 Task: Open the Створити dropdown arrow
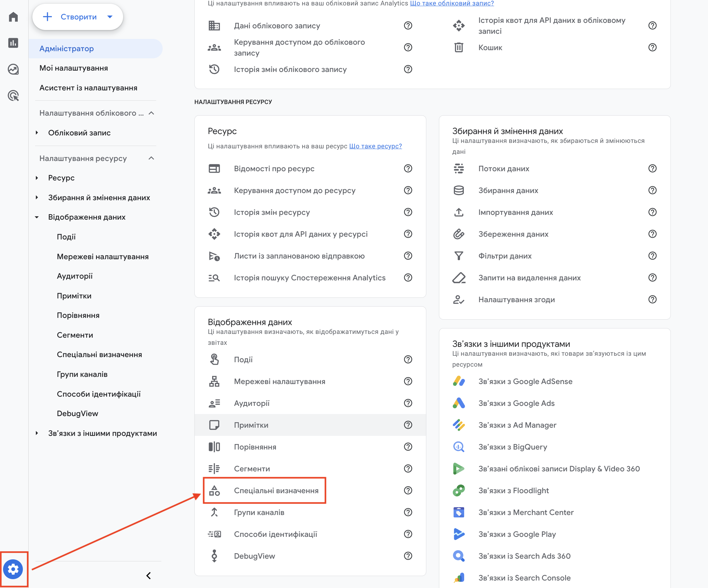[110, 17]
